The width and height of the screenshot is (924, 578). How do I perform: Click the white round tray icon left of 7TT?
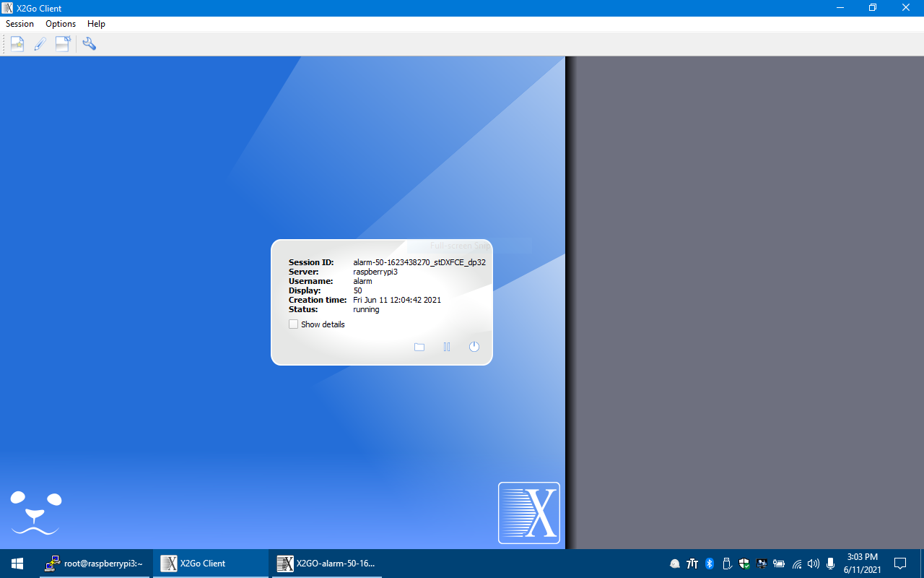(x=675, y=564)
